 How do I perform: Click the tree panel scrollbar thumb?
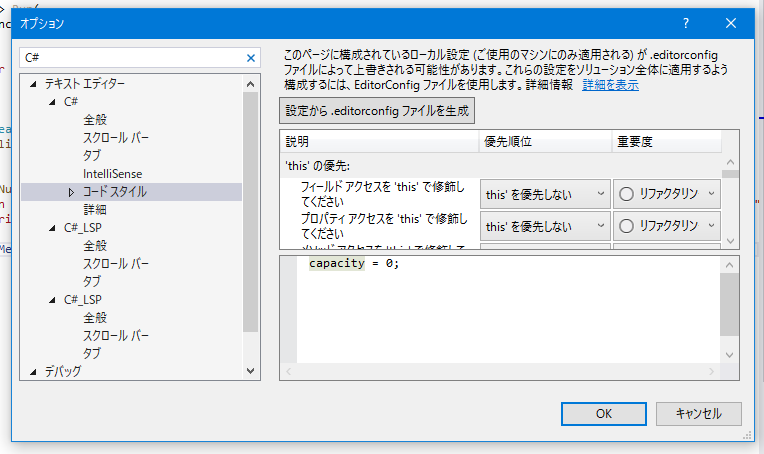coord(250,212)
